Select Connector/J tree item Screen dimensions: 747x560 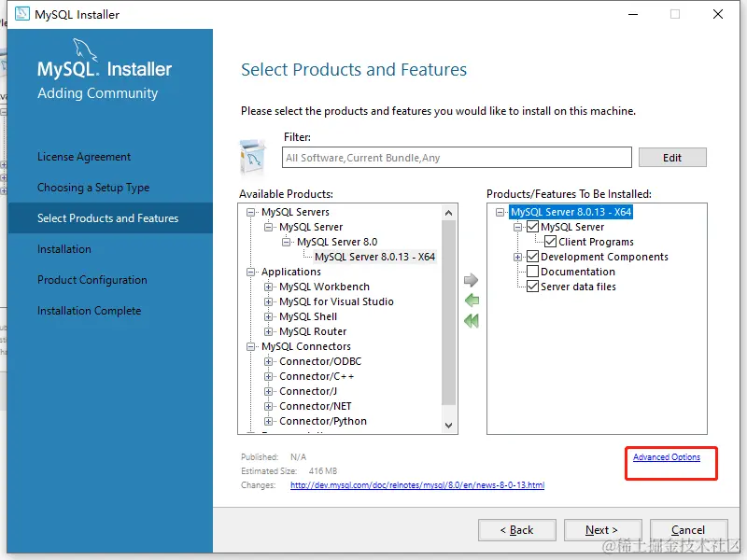[x=308, y=391]
